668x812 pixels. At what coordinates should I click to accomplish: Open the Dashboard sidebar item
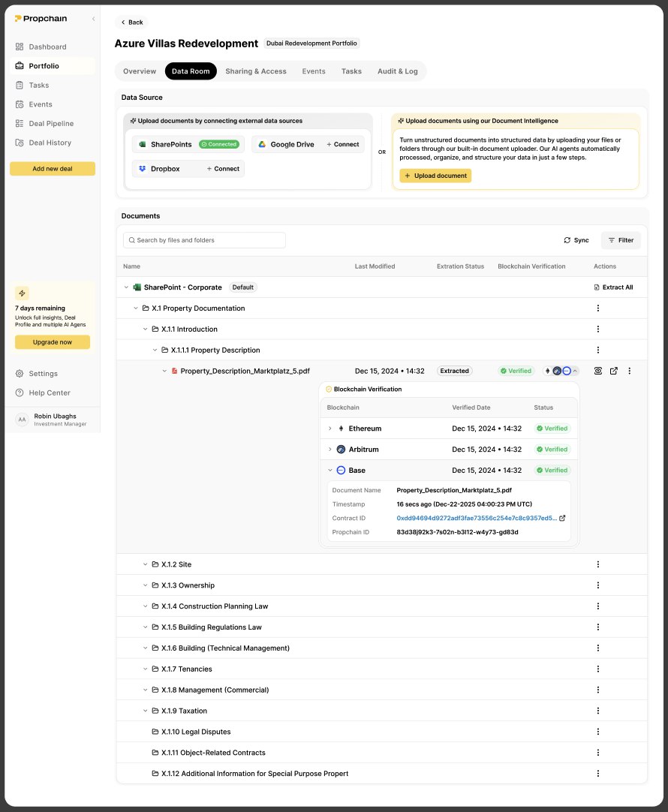(52, 47)
